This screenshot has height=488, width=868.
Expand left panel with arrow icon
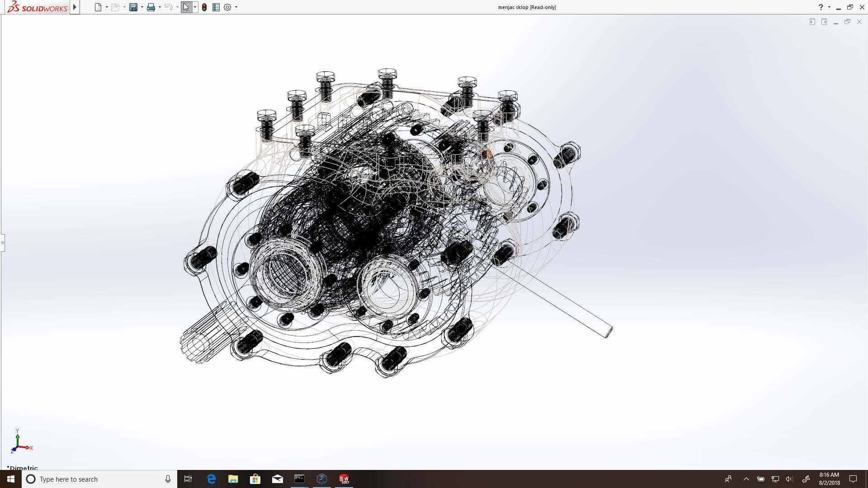pyautogui.click(x=812, y=22)
